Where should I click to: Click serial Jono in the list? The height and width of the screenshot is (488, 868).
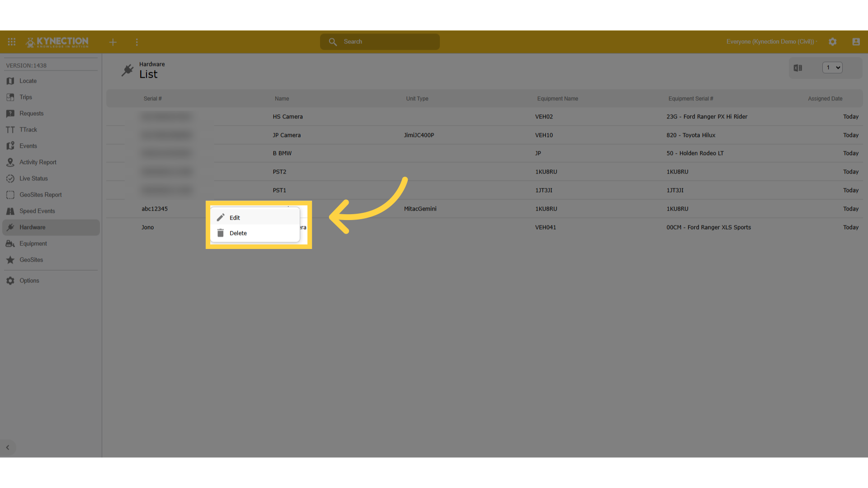(x=148, y=227)
